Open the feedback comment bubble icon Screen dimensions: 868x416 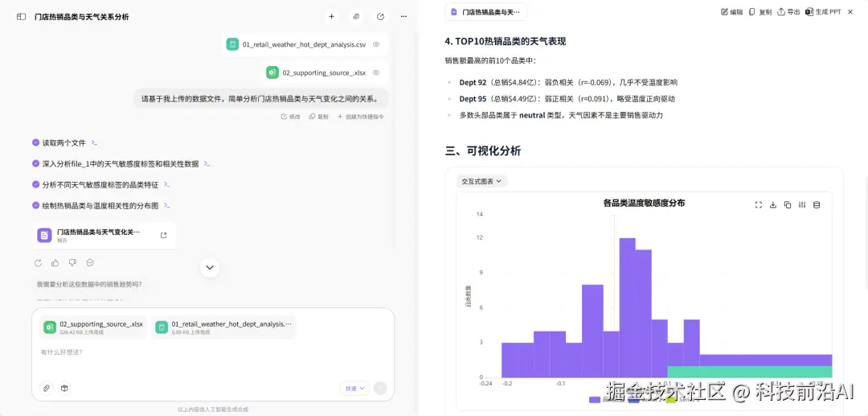coord(90,263)
